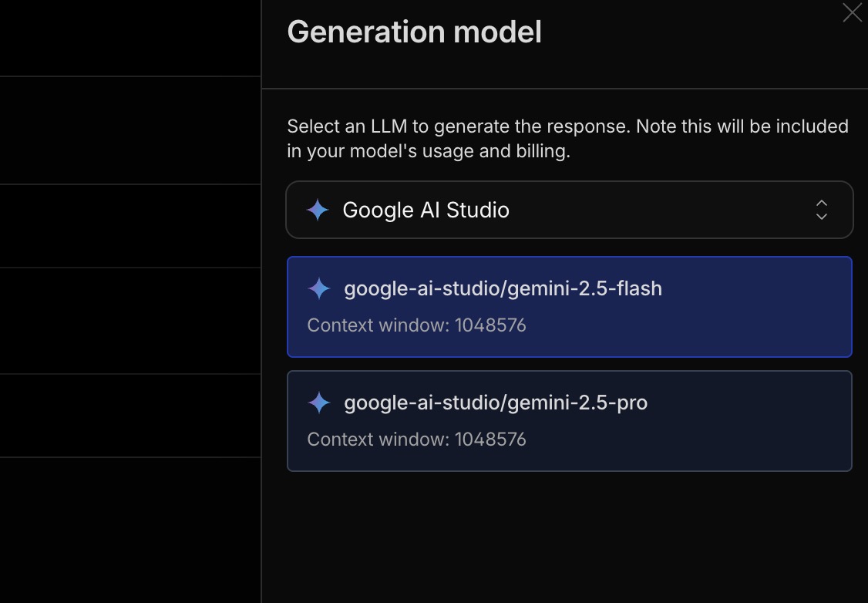Open the Google AI Studio provider dropdown
Image resolution: width=868 pixels, height=603 pixels.
[x=570, y=210]
